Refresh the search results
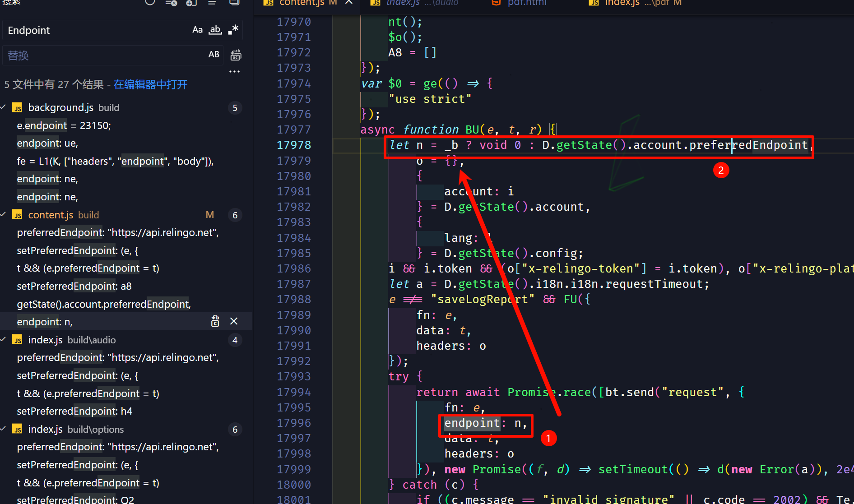854x504 pixels. click(x=150, y=2)
